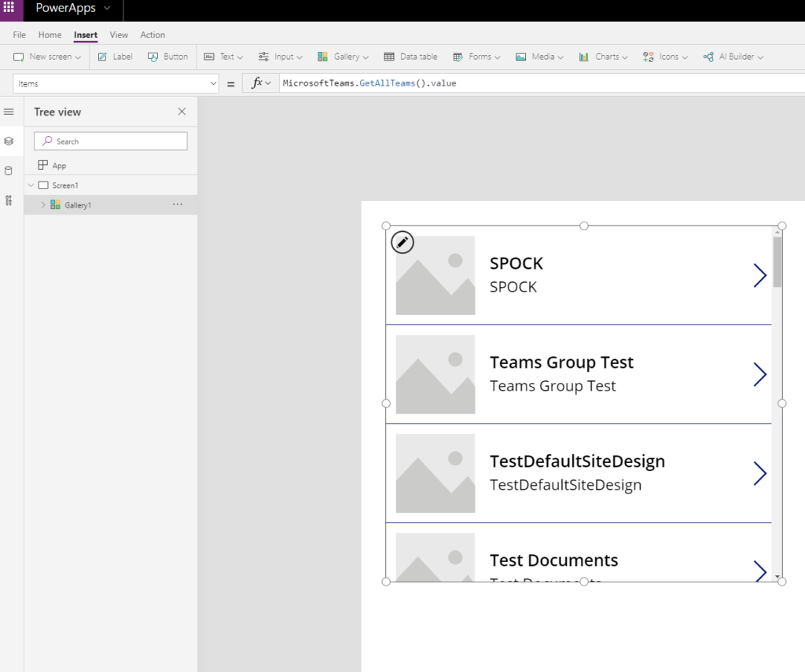Viewport: 805px width, 672px height.
Task: Click the arrow on TestDefaultSiteDesign row
Action: 760,473
